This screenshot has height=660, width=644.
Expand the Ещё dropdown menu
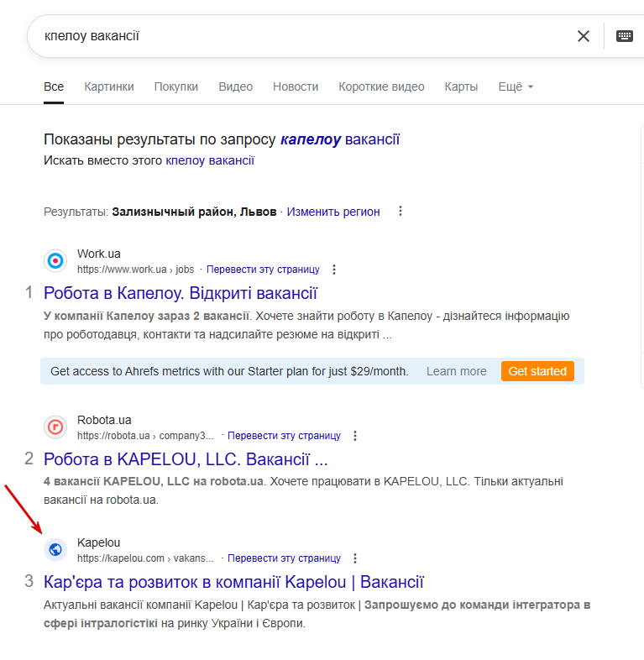(x=516, y=86)
